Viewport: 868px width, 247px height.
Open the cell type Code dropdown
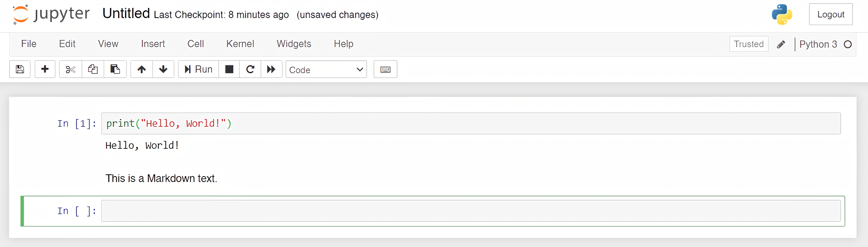326,70
